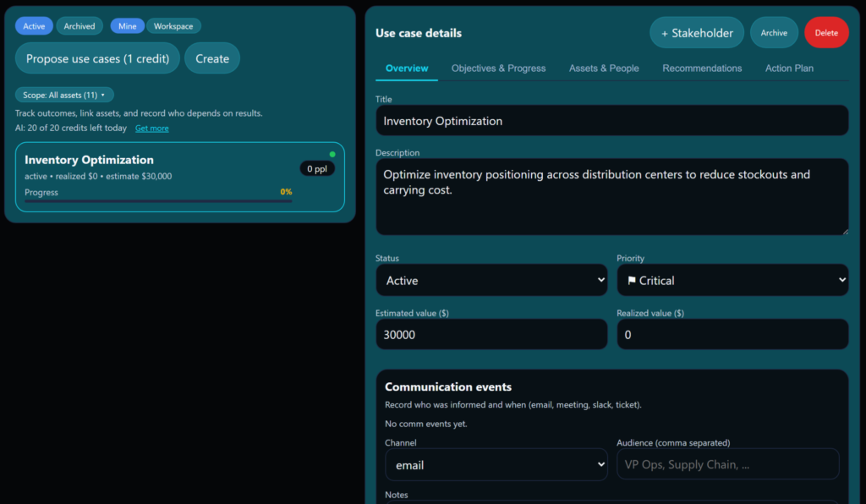Image resolution: width=866 pixels, height=504 pixels.
Task: Archive this use case
Action: point(774,33)
